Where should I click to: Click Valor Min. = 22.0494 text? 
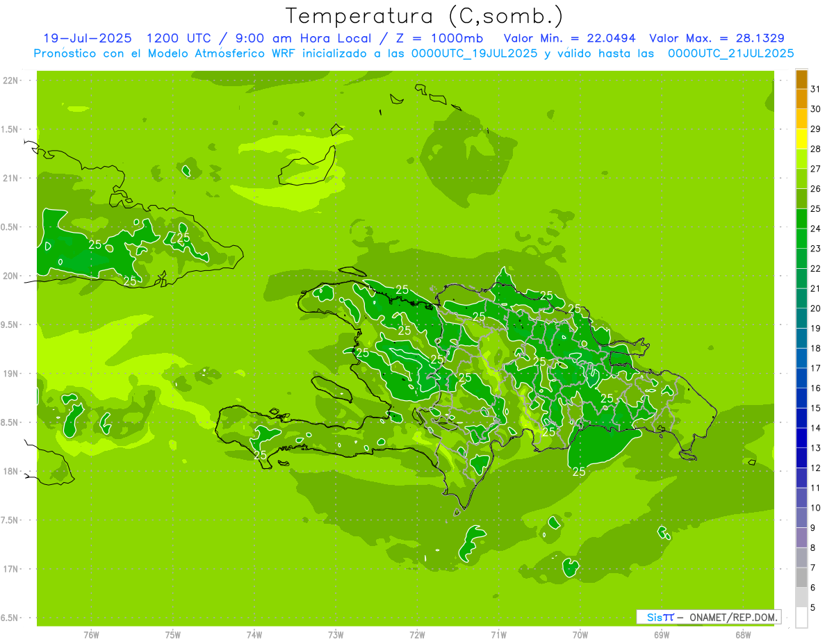pos(569,38)
